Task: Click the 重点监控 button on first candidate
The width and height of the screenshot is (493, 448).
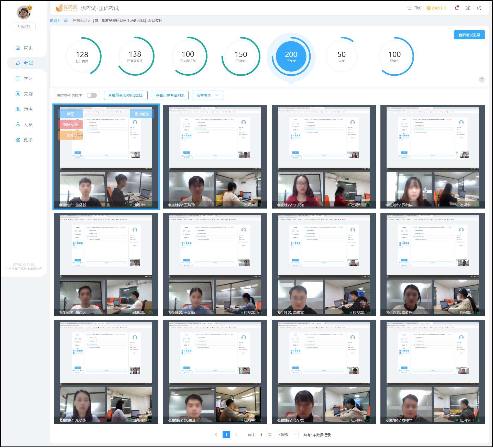Action: (x=142, y=114)
